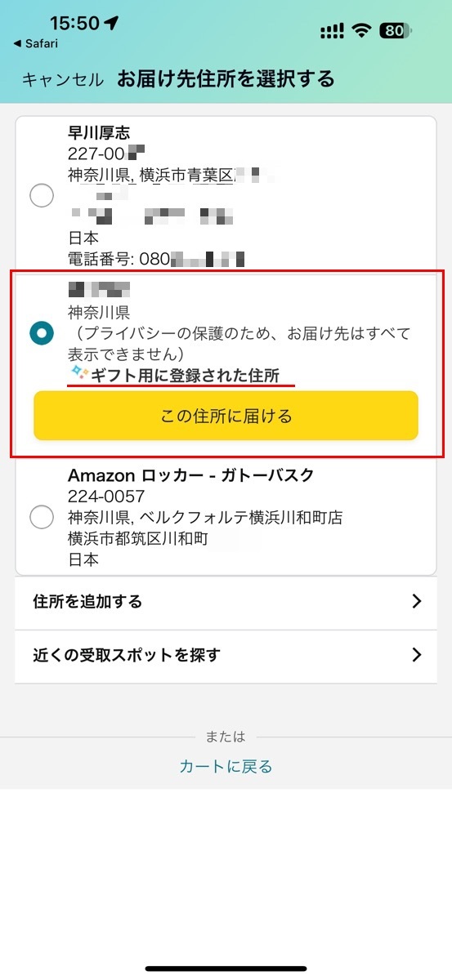Select the gift-registered 神奈川県 address radio button
The image size is (452, 980).
pyautogui.click(x=41, y=333)
